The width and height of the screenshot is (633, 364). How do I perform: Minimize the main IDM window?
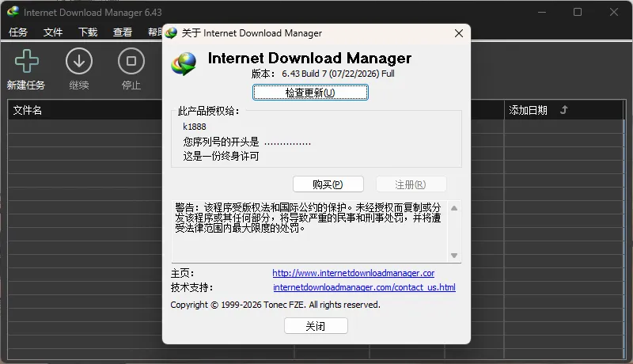point(542,12)
